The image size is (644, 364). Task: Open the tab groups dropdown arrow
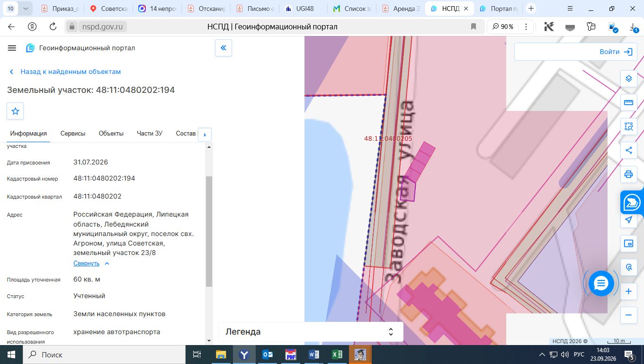(26, 9)
